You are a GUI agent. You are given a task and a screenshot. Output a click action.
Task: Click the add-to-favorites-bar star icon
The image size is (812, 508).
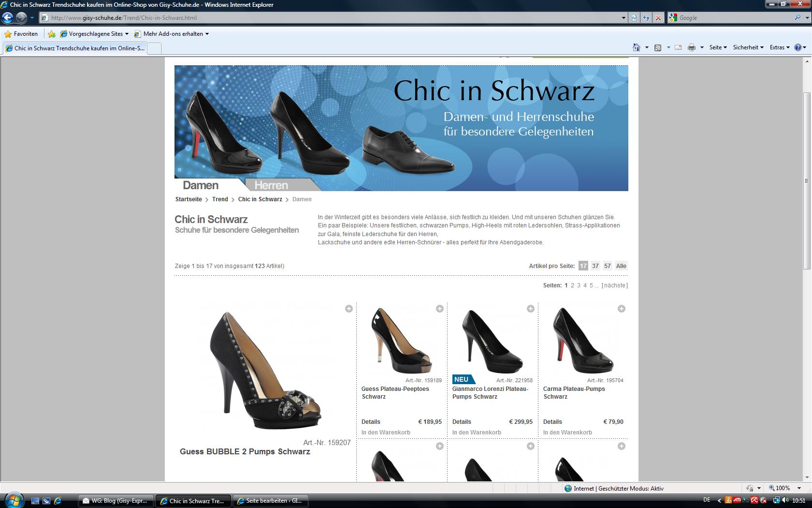click(52, 34)
